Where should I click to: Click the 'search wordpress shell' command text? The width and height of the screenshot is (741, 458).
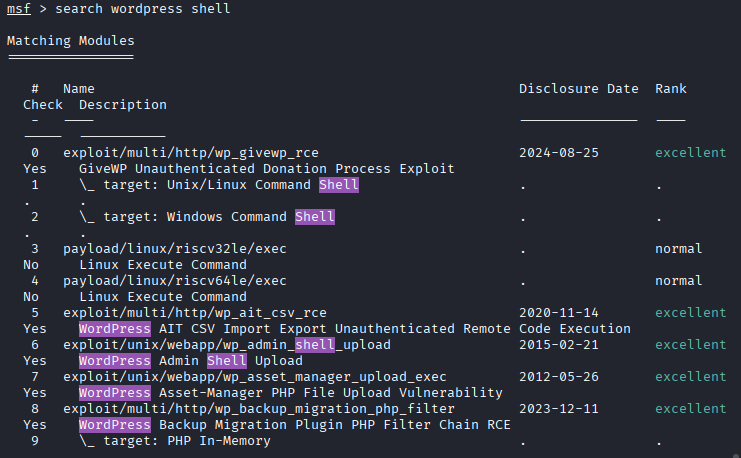point(142,9)
